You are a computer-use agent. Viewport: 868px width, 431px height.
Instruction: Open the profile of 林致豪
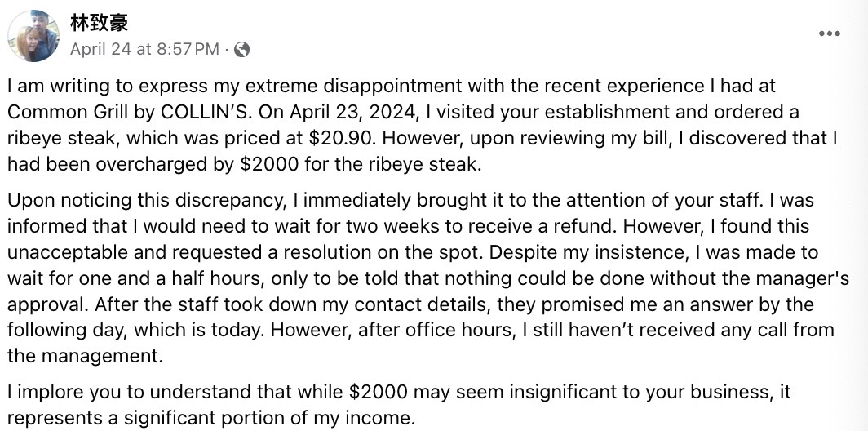99,24
